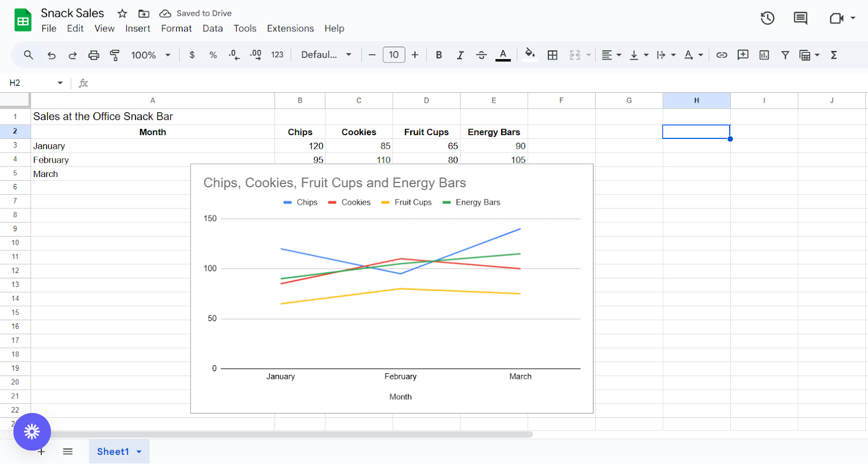Expand the merge cells dropdown arrow

[589, 55]
